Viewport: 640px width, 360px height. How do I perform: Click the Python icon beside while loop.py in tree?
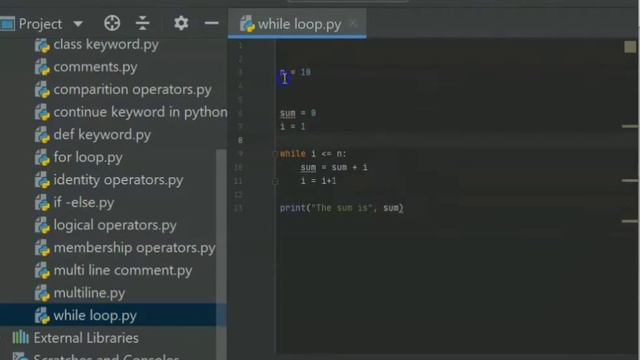pyautogui.click(x=42, y=316)
